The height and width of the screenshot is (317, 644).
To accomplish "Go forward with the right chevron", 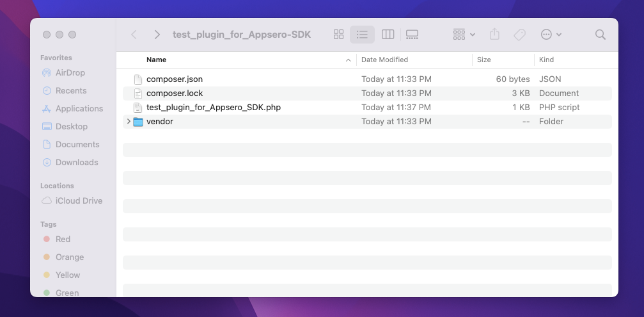I will [157, 35].
